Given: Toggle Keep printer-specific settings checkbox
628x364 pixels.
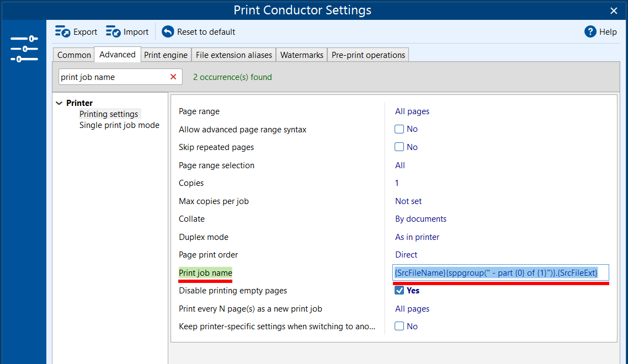Looking at the screenshot, I should tap(400, 326).
